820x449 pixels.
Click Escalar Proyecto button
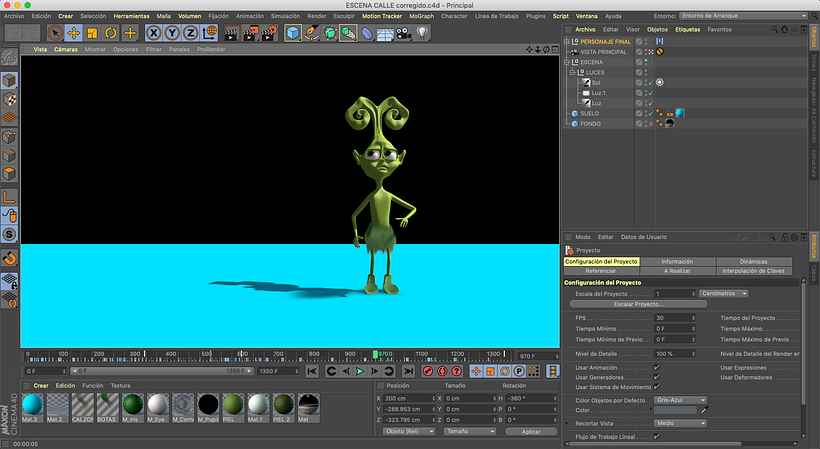coord(638,304)
